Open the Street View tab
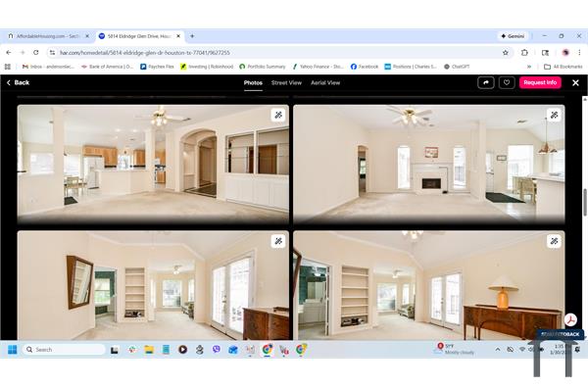588x387 pixels. (x=286, y=83)
